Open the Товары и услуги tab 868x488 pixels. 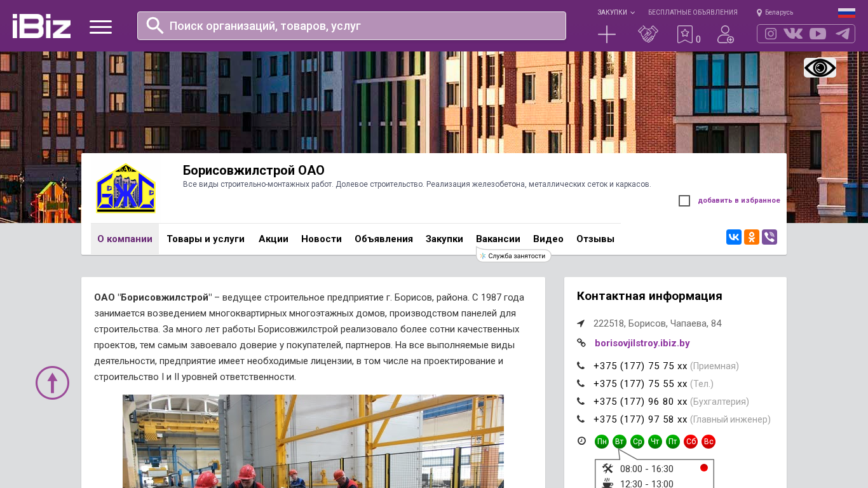point(205,239)
